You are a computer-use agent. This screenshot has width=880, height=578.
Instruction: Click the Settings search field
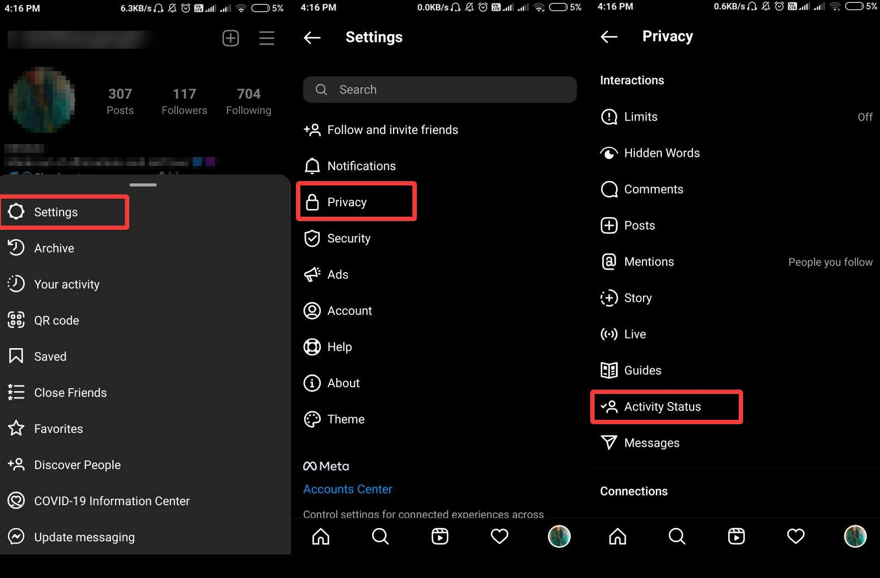point(439,89)
